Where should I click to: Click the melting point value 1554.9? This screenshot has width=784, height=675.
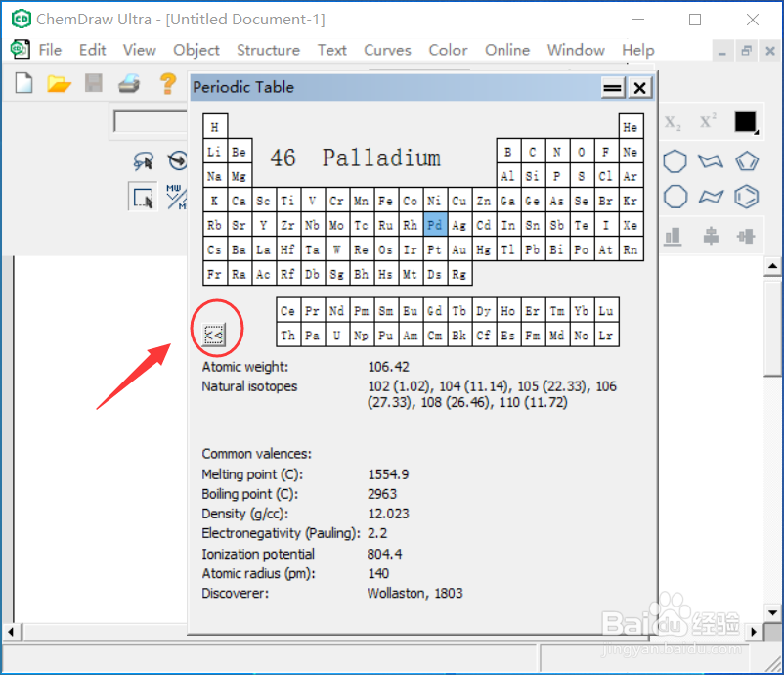pos(388,474)
